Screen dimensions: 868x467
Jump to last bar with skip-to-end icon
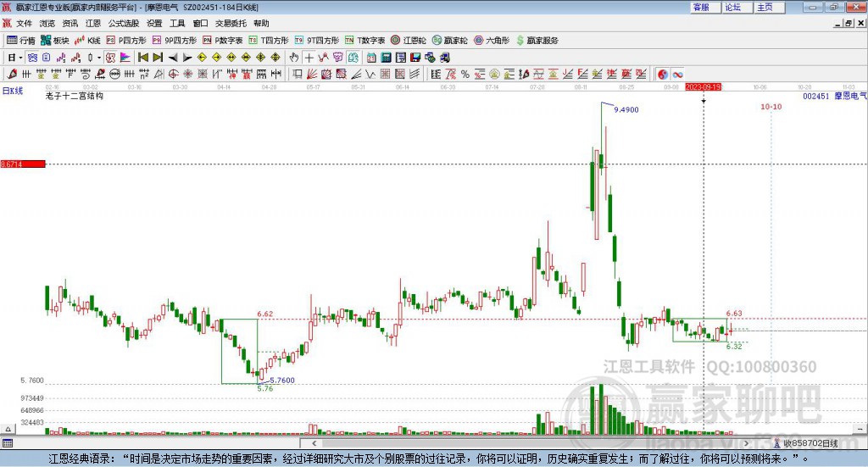click(x=158, y=58)
